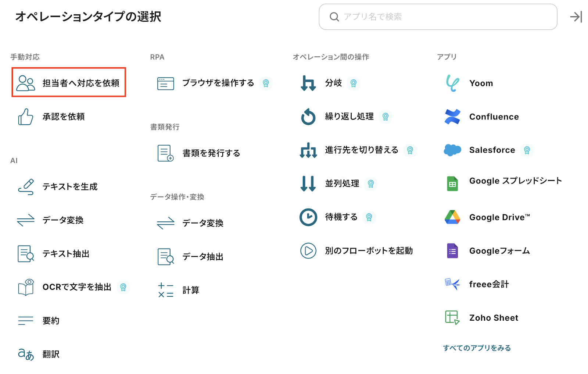Image resolution: width=588 pixels, height=374 pixels.
Task: Select the OCR book icon
Action: pos(26,287)
